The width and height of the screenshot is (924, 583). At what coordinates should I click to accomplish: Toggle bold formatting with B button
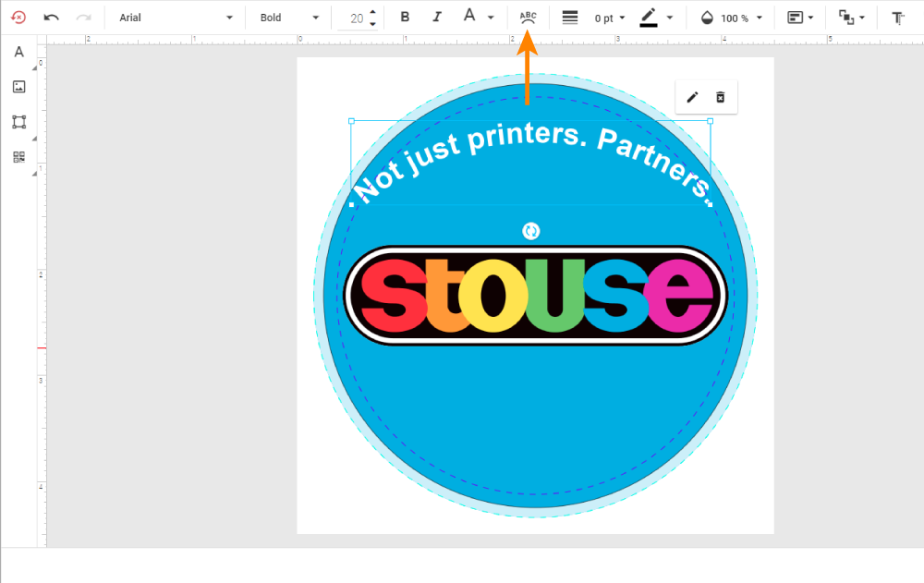[x=405, y=18]
